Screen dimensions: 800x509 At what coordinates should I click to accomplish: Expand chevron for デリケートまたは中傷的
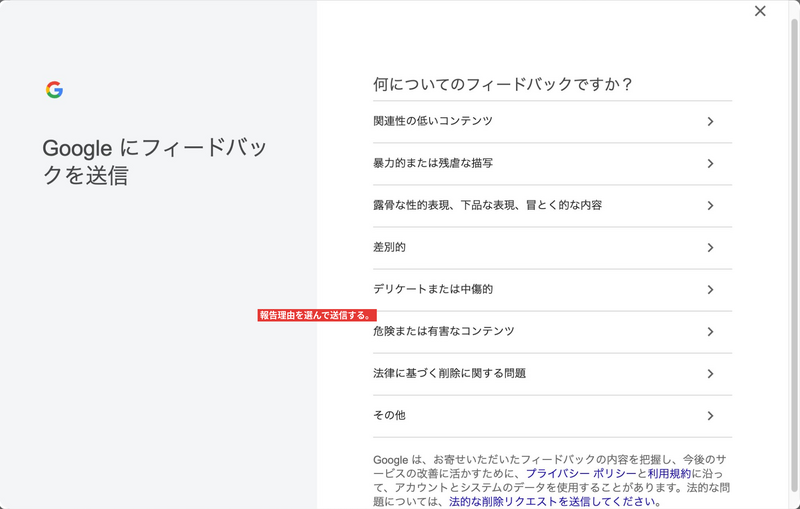click(710, 290)
